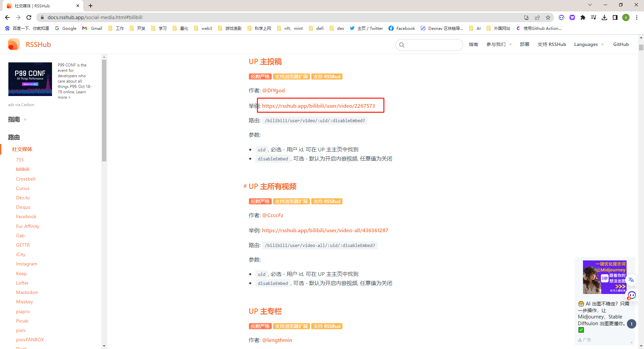Image resolution: width=644 pixels, height=349 pixels.
Task: Open tab search chevron in title bar
Action: (x=590, y=5)
